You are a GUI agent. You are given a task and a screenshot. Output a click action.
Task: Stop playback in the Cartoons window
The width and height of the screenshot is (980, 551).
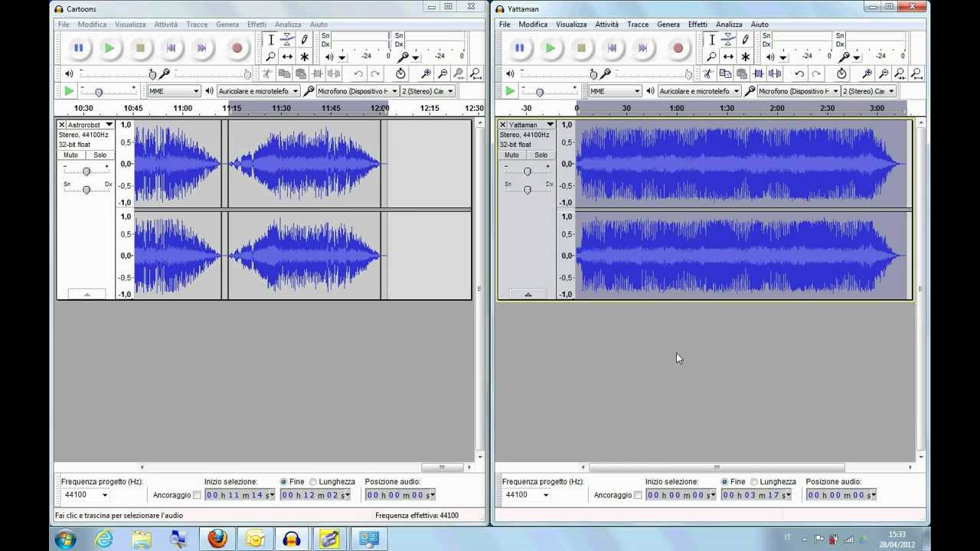coord(140,47)
